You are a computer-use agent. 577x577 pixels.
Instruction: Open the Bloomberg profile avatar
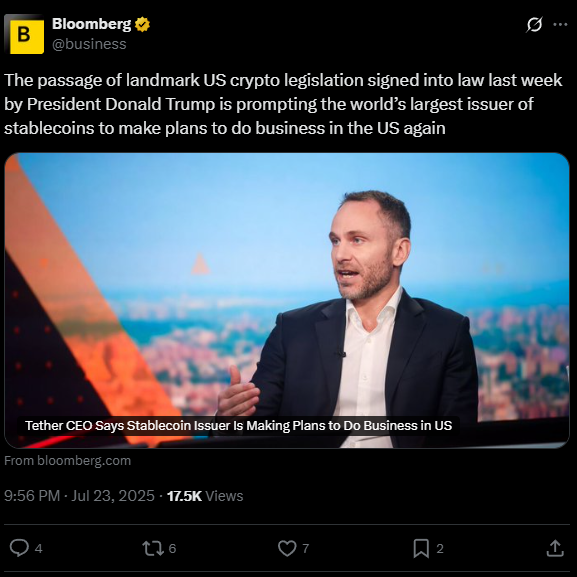(25, 35)
